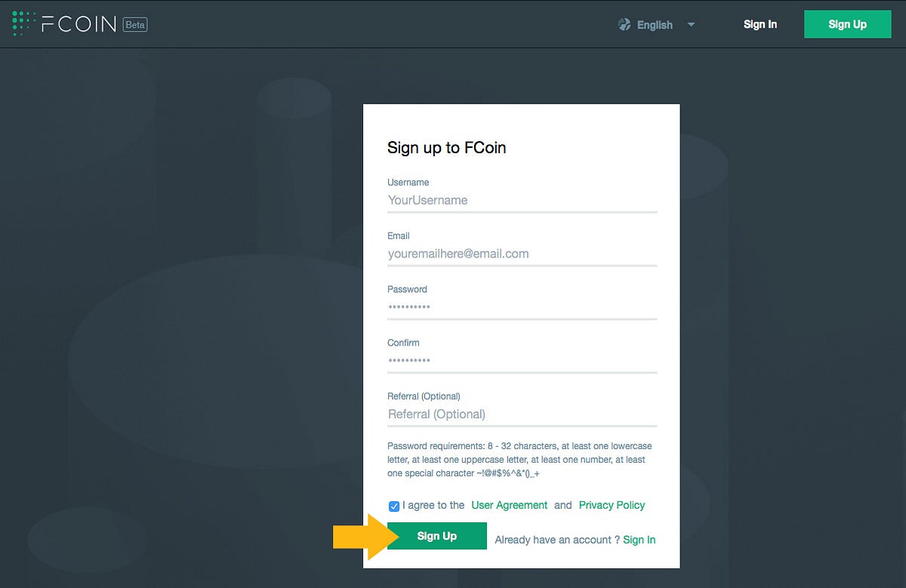Open Sign In from the top navigation

point(760,24)
